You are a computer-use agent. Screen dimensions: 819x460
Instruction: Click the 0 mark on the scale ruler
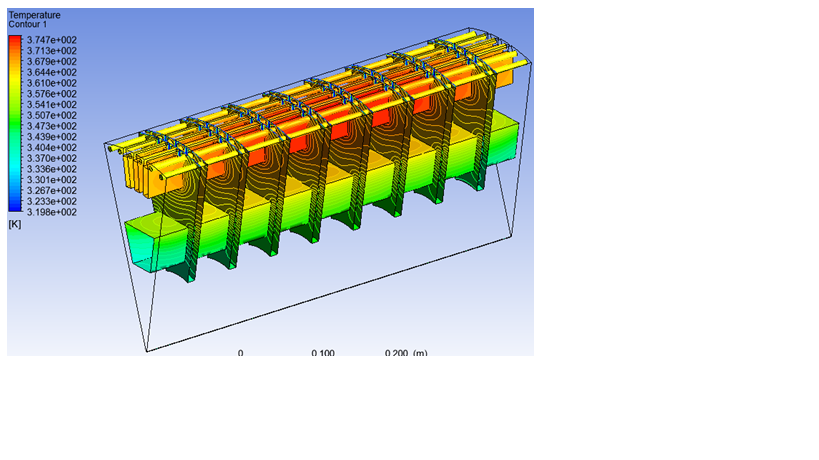point(240,353)
